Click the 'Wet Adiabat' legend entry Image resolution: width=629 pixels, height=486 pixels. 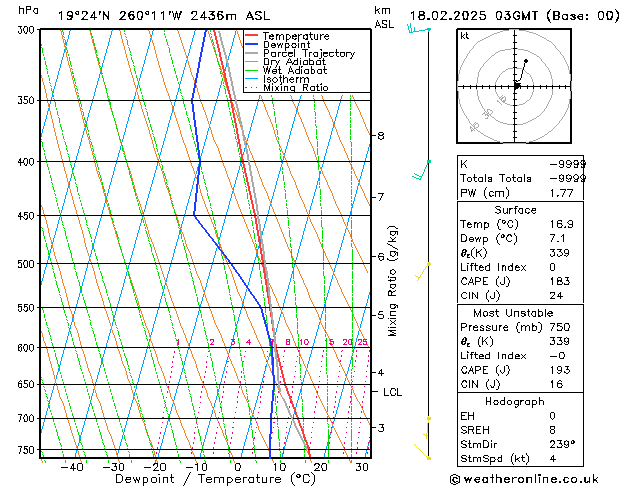click(x=295, y=71)
